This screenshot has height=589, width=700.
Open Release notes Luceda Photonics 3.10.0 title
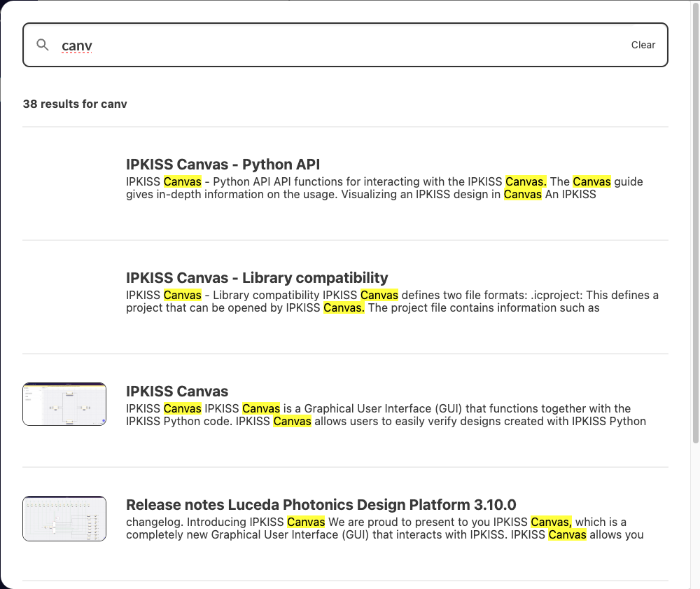pyautogui.click(x=321, y=505)
